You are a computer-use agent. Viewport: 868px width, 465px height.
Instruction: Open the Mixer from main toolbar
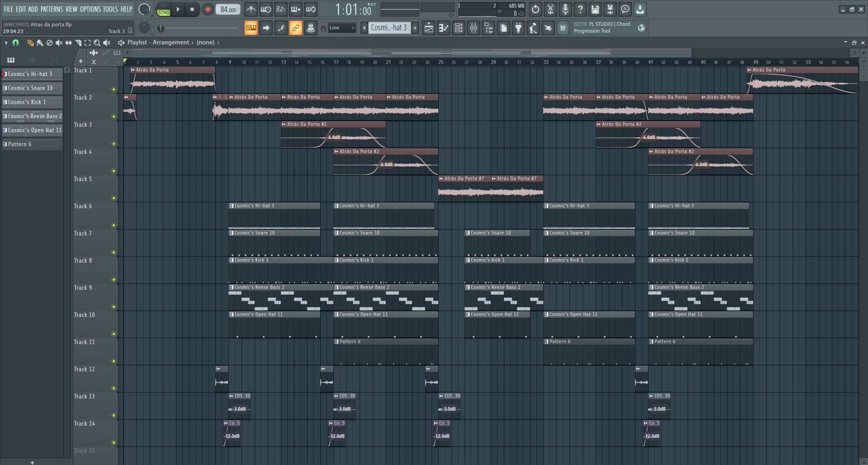(x=474, y=28)
